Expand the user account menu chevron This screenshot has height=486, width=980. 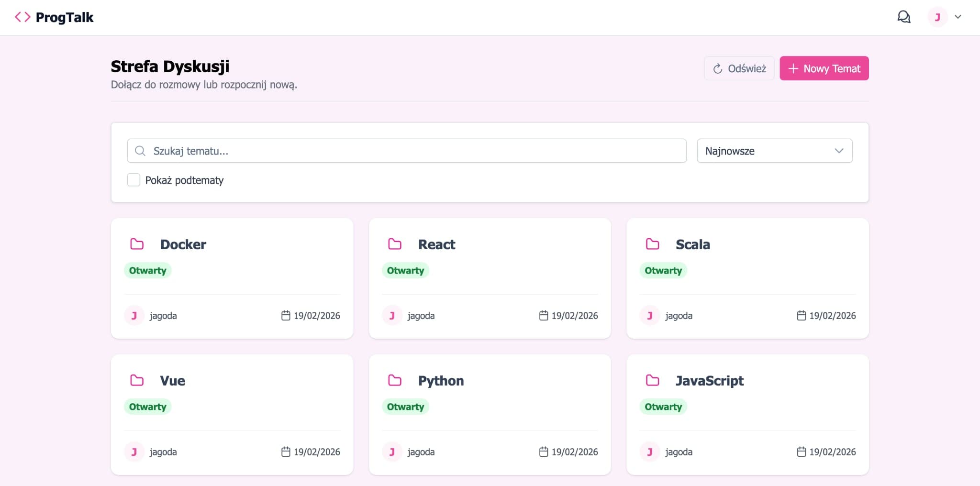point(958,17)
